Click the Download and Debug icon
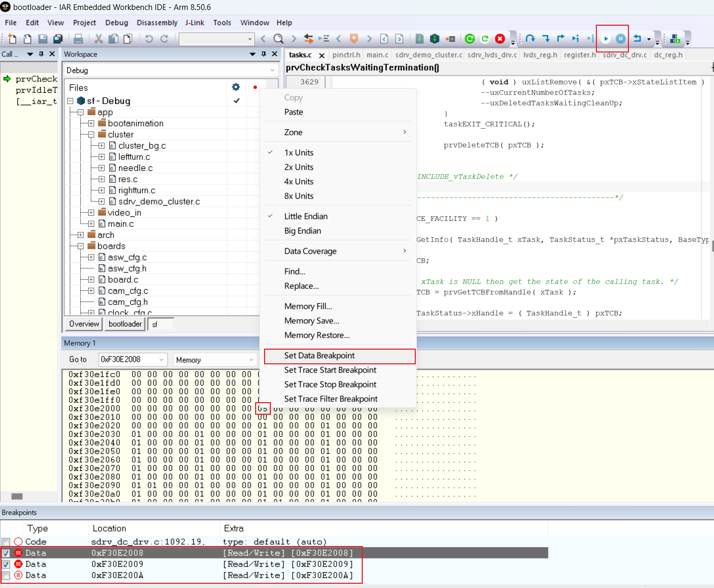The image size is (714, 588). pos(469,38)
